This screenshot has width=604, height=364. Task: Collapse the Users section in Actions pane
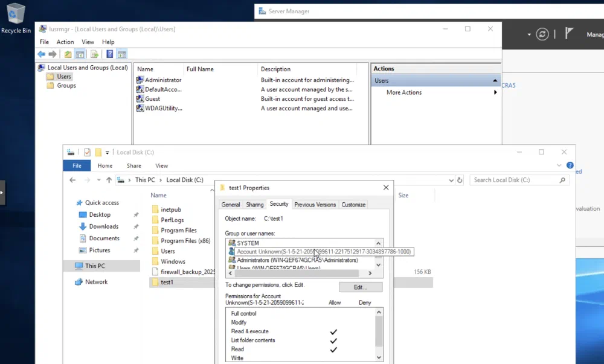coord(495,80)
